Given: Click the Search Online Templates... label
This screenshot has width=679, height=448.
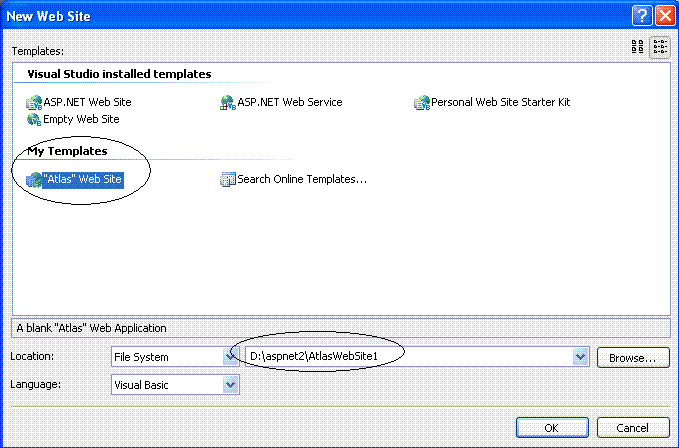Looking at the screenshot, I should coord(302,179).
